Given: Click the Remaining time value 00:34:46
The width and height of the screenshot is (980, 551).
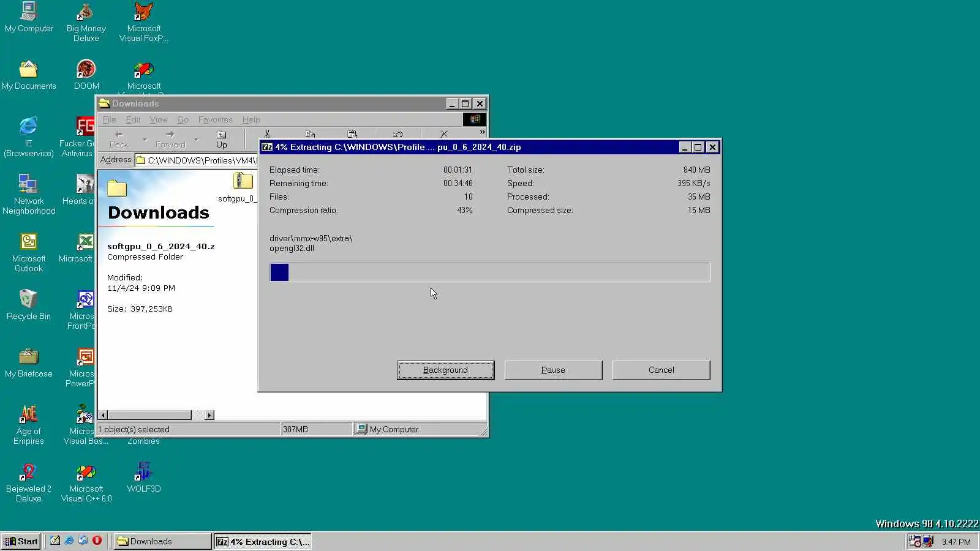Looking at the screenshot, I should point(458,183).
